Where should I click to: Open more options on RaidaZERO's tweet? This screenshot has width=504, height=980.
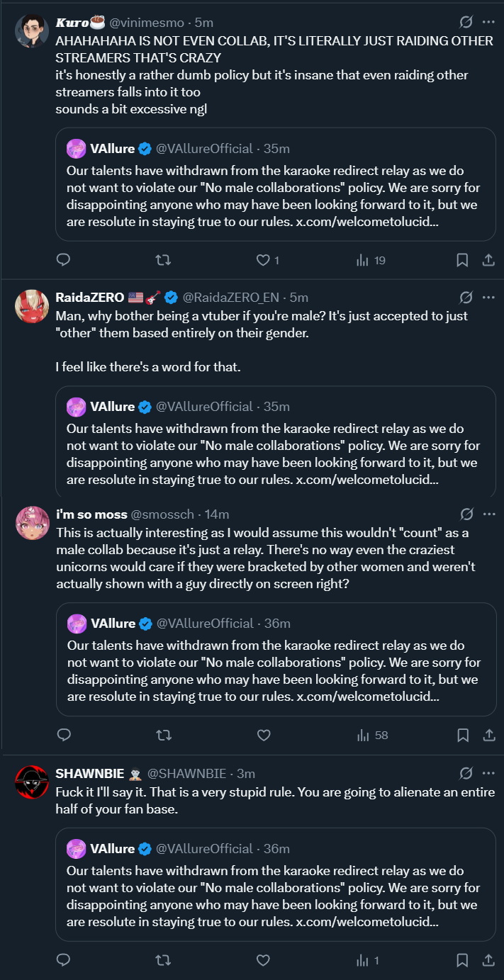tap(488, 297)
